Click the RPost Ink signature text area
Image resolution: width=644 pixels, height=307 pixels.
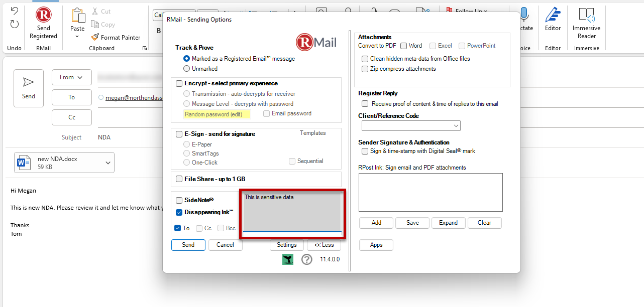[431, 192]
